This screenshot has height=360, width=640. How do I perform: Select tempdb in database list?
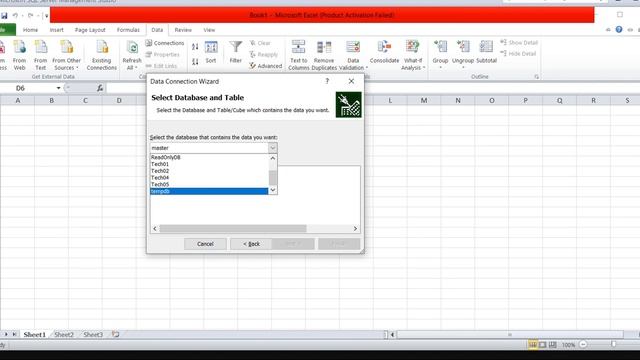point(209,191)
